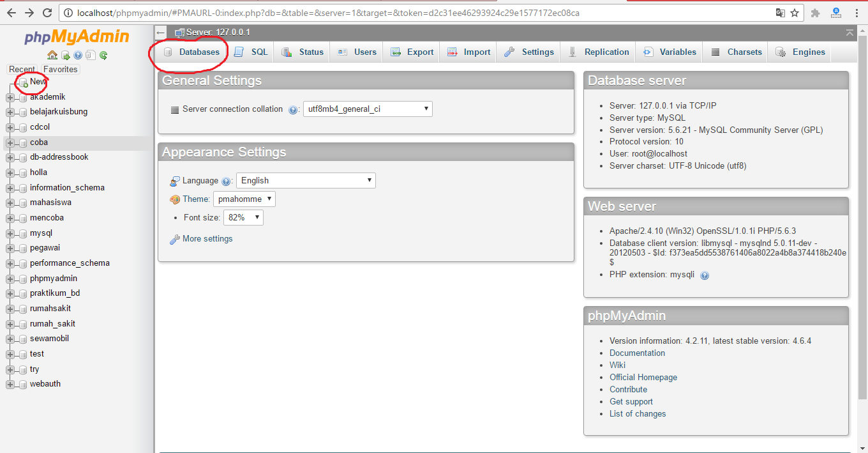Click the database icon next to sewamobil
This screenshot has width=868, height=453.
[24, 339]
